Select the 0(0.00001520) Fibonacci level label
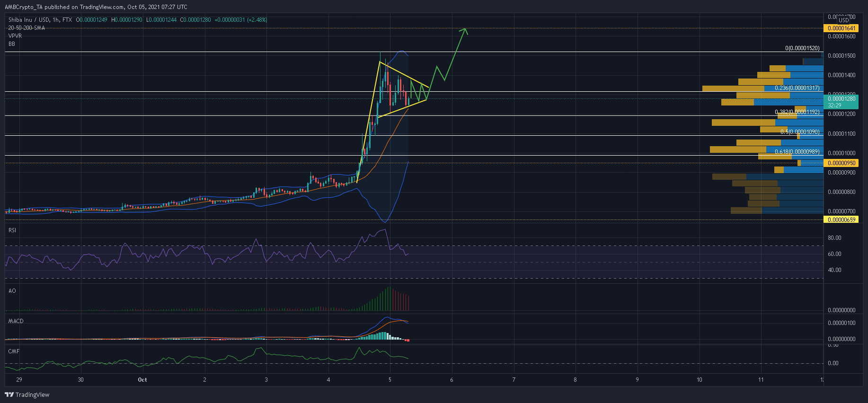 point(802,48)
